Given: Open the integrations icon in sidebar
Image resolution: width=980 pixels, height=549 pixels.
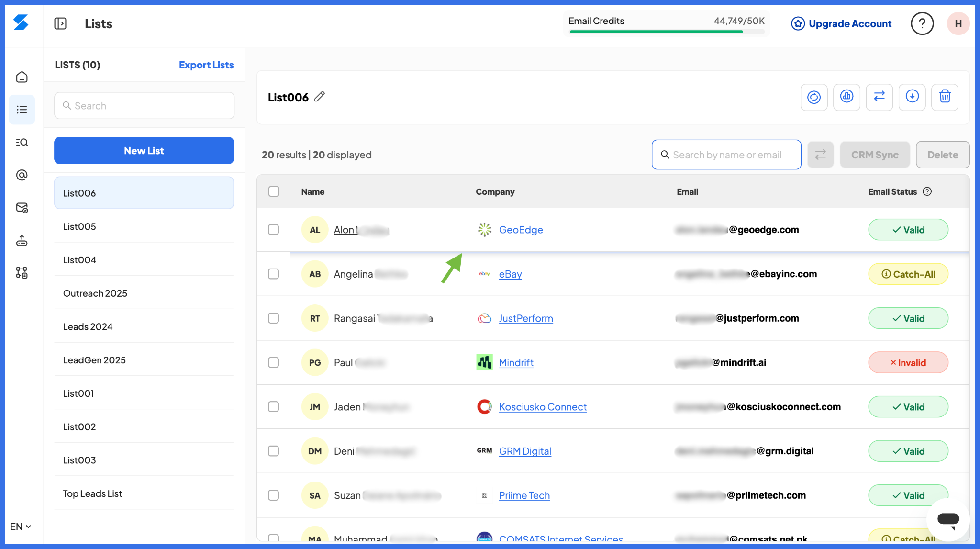Looking at the screenshot, I should (22, 273).
